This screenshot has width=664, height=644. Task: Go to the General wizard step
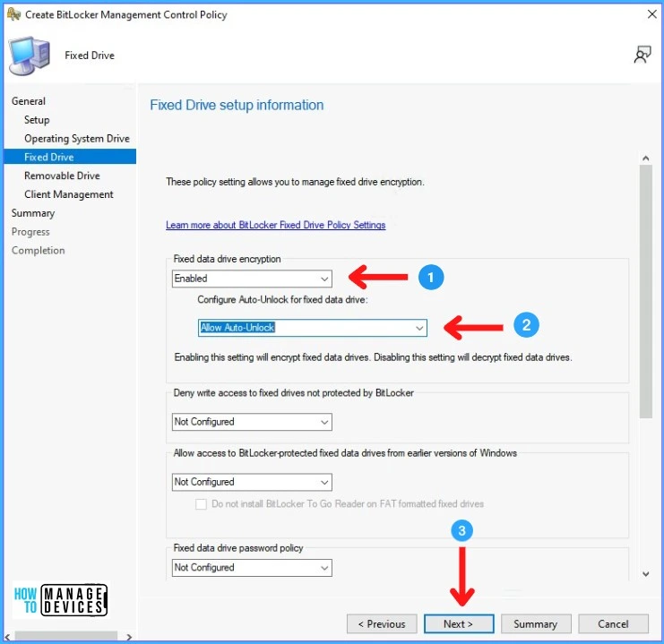(x=29, y=101)
